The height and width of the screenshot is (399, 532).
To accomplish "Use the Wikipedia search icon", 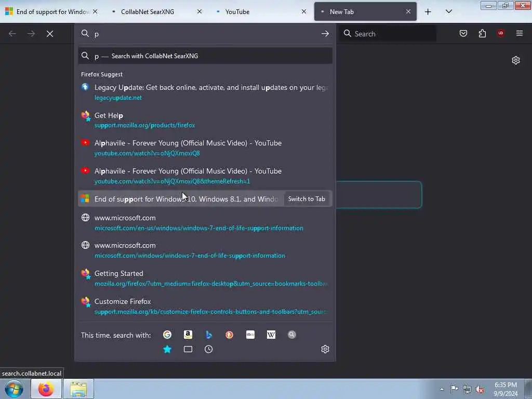I will coord(271,335).
